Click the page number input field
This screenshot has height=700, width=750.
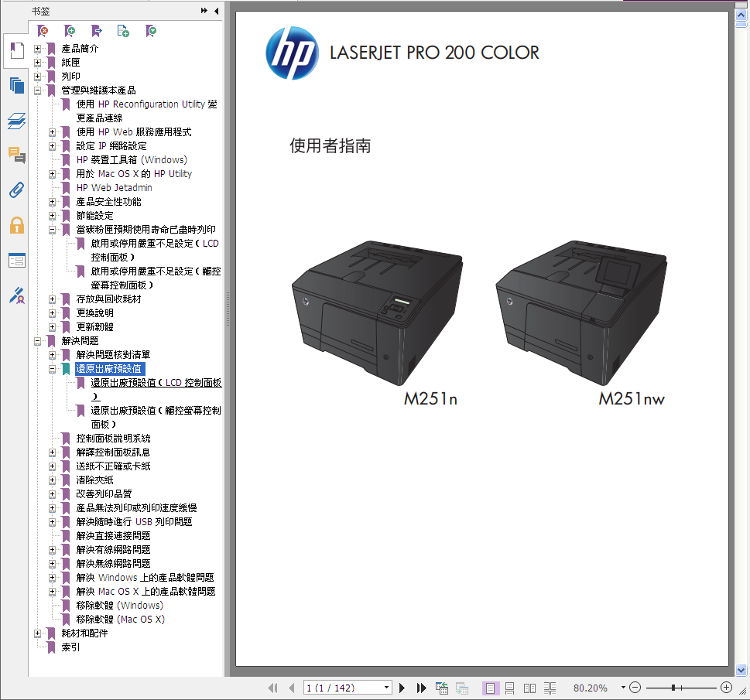point(343,688)
